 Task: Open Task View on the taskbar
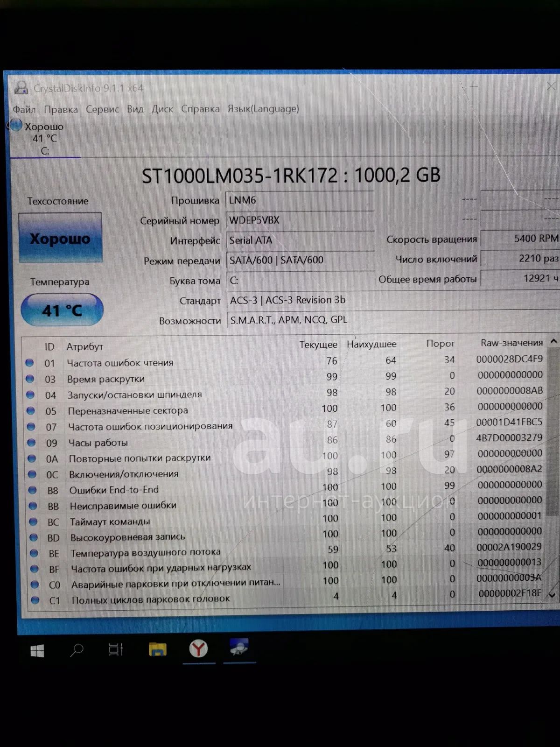click(116, 649)
